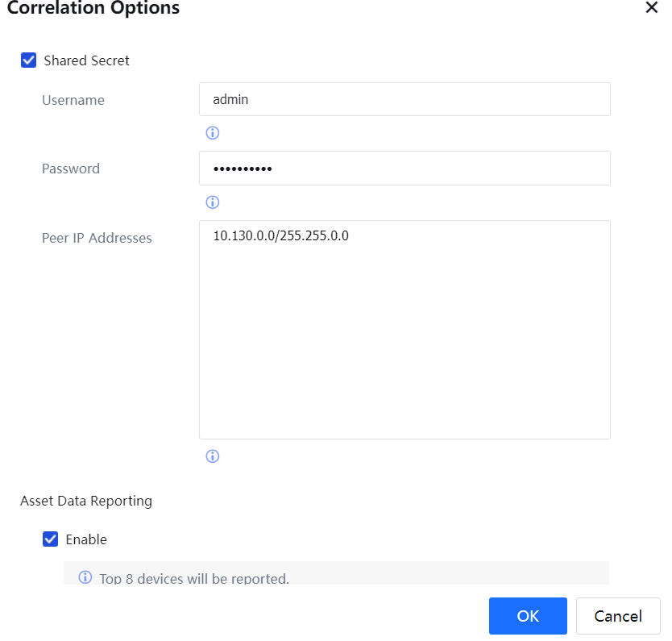Click into the masked Password field
This screenshot has width=672, height=641.
click(x=404, y=169)
